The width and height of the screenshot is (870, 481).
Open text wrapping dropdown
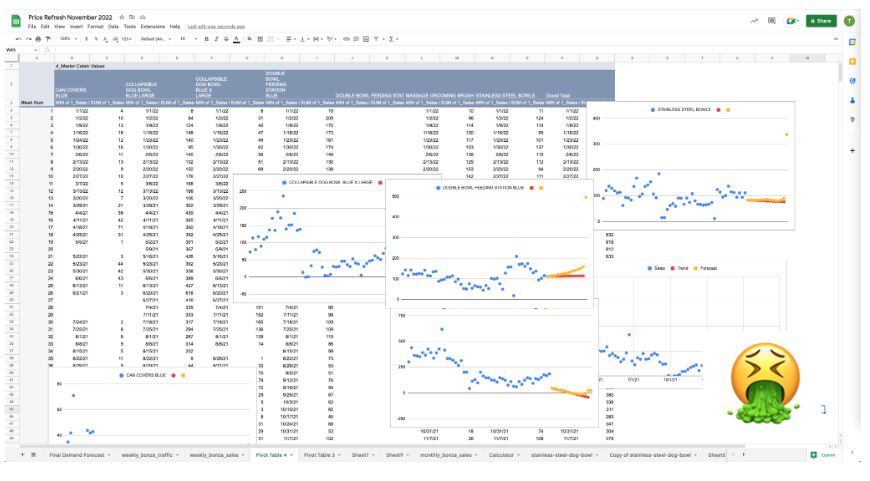[317, 39]
